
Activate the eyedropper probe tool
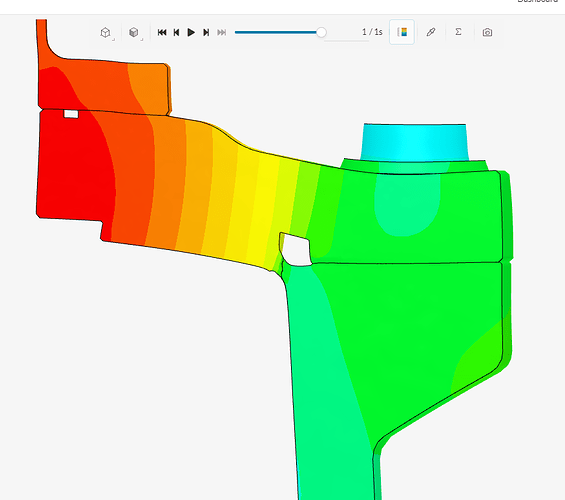pyautogui.click(x=431, y=32)
